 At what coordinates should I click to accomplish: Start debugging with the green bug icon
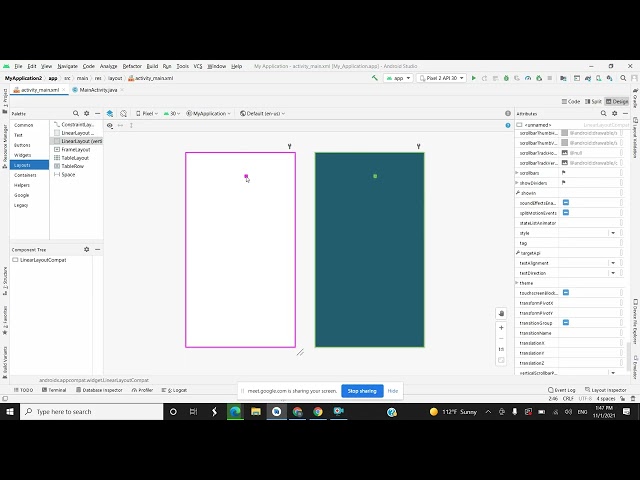[506, 78]
